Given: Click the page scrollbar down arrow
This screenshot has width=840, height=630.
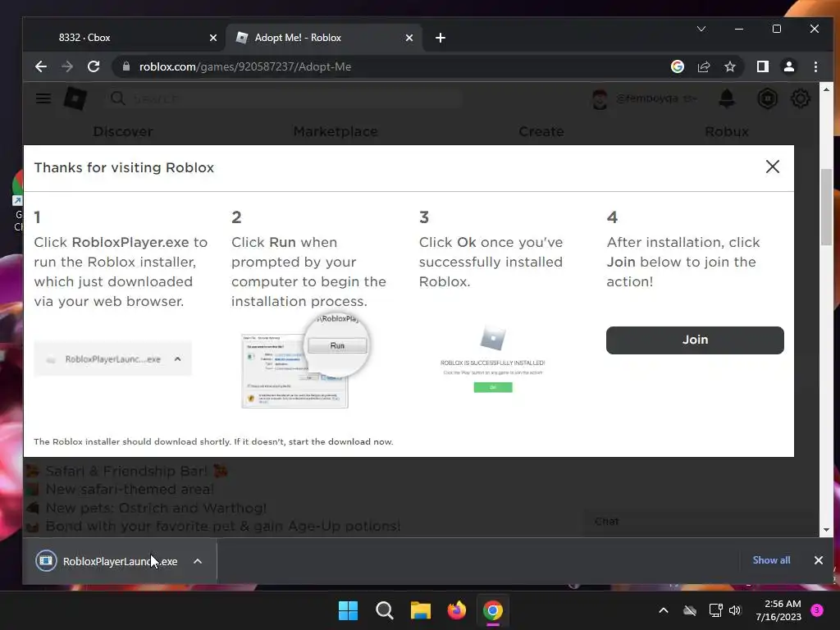Looking at the screenshot, I should pos(826,530).
